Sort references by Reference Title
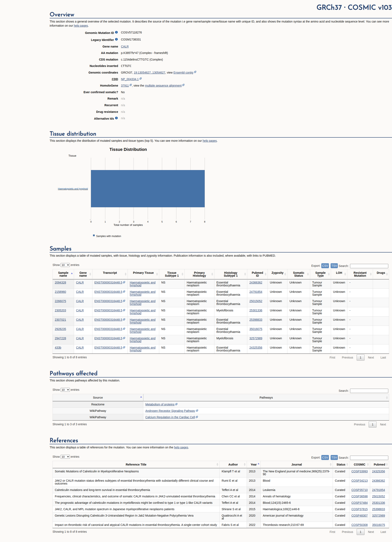392x542 pixels. 136,465
